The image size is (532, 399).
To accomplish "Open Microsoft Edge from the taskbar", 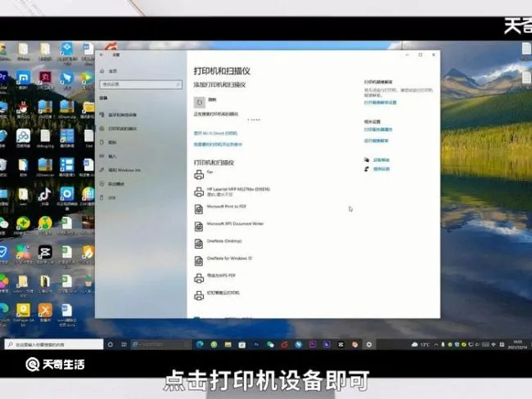I will point(200,344).
